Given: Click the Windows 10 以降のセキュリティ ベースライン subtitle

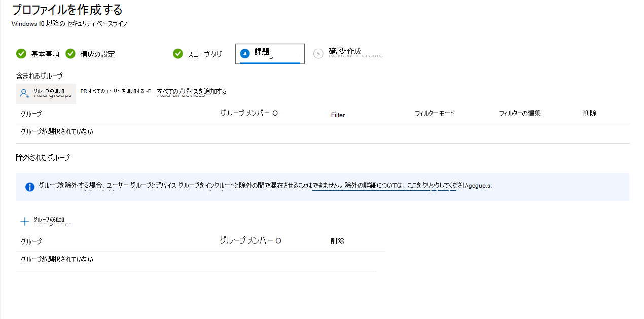Looking at the screenshot, I should (69, 23).
